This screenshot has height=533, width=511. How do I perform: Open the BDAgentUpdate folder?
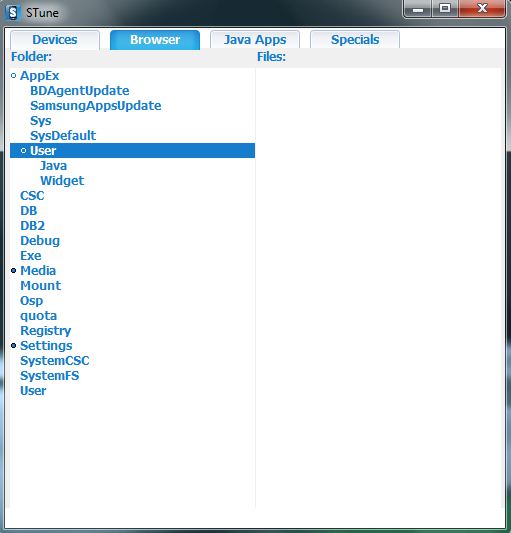pyautogui.click(x=80, y=90)
